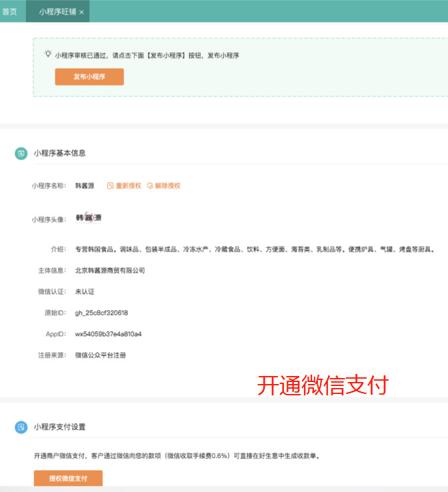
Task: Click the 介绍 label
Action: (59, 249)
